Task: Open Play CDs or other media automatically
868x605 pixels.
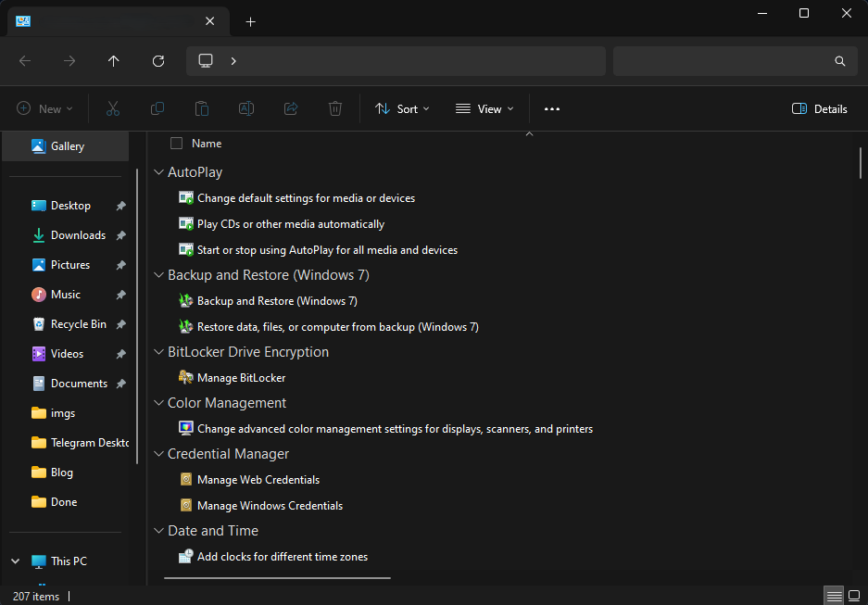Action: [x=282, y=224]
